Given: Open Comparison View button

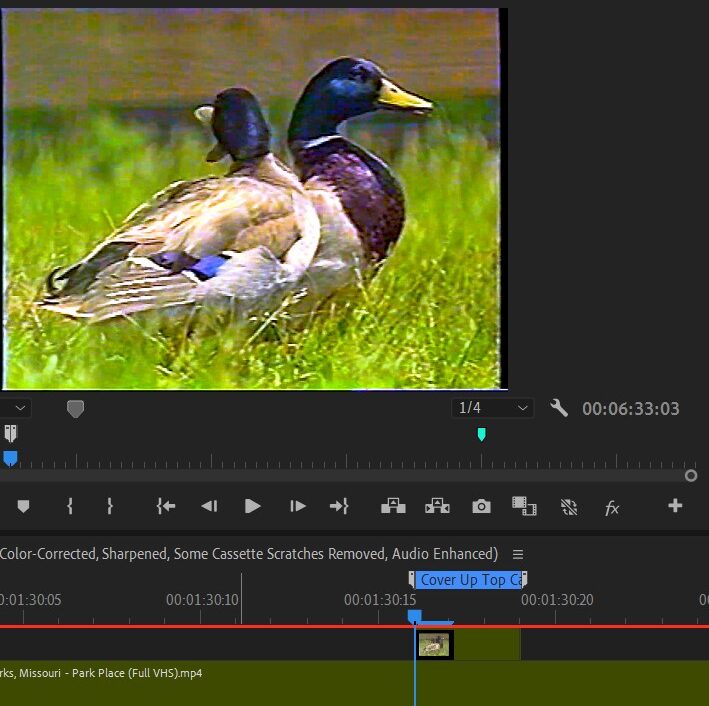Looking at the screenshot, I should point(524,506).
